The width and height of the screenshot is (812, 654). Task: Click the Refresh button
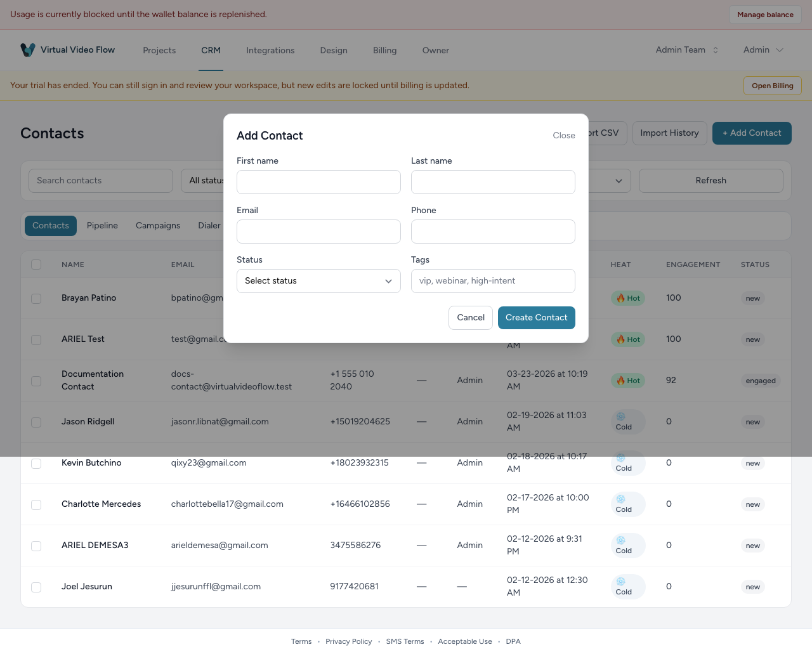click(711, 181)
